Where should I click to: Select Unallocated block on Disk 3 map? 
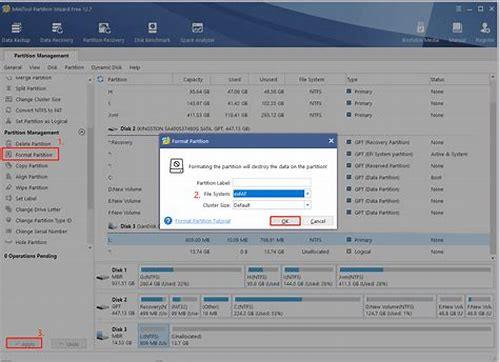click(x=331, y=336)
